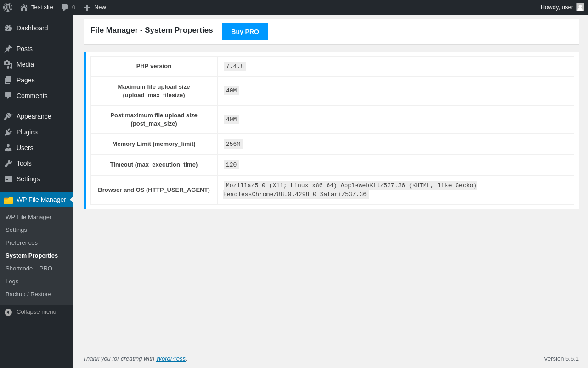Open the comments bubble icon in toolbar
588x368 pixels.
[65, 7]
